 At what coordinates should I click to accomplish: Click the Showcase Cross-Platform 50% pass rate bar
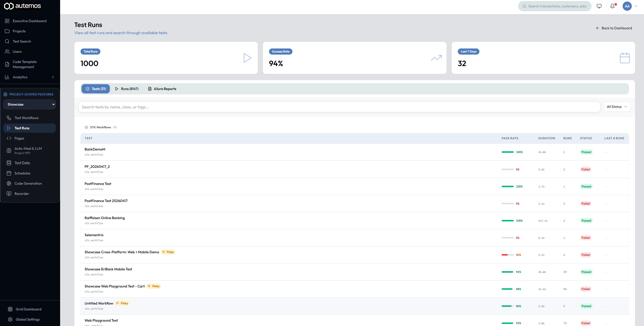point(507,255)
